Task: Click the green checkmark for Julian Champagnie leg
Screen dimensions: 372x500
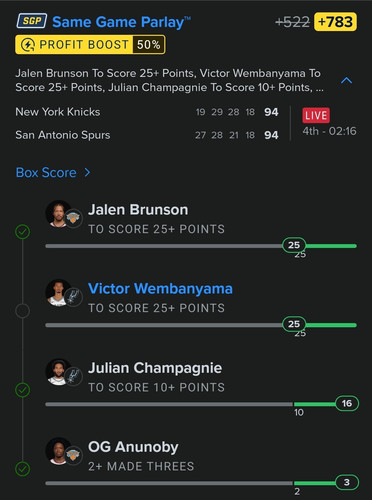Action: (x=23, y=390)
